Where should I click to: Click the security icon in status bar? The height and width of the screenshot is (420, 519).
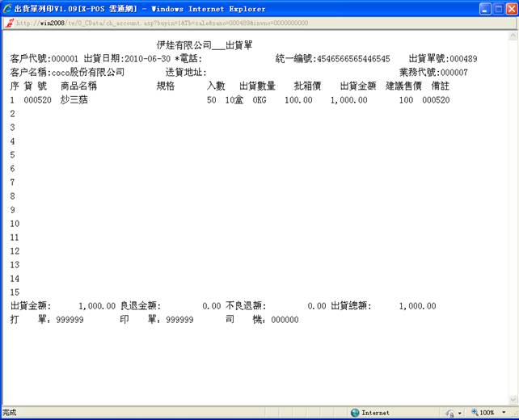tap(449, 412)
